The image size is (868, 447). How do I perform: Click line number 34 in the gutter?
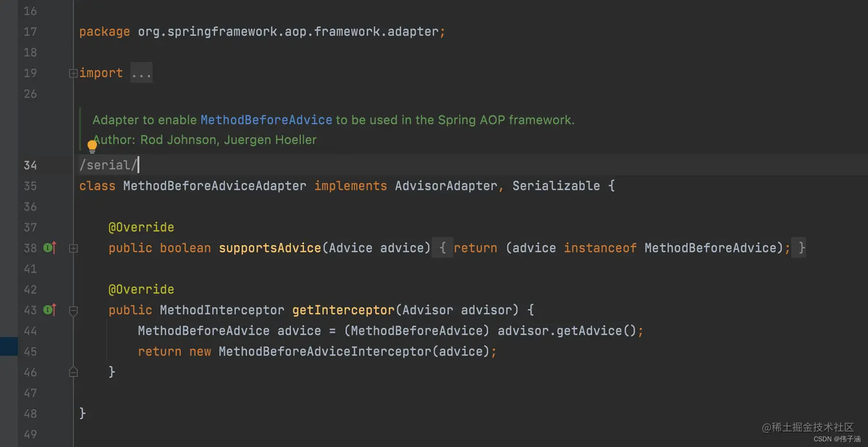coord(30,165)
